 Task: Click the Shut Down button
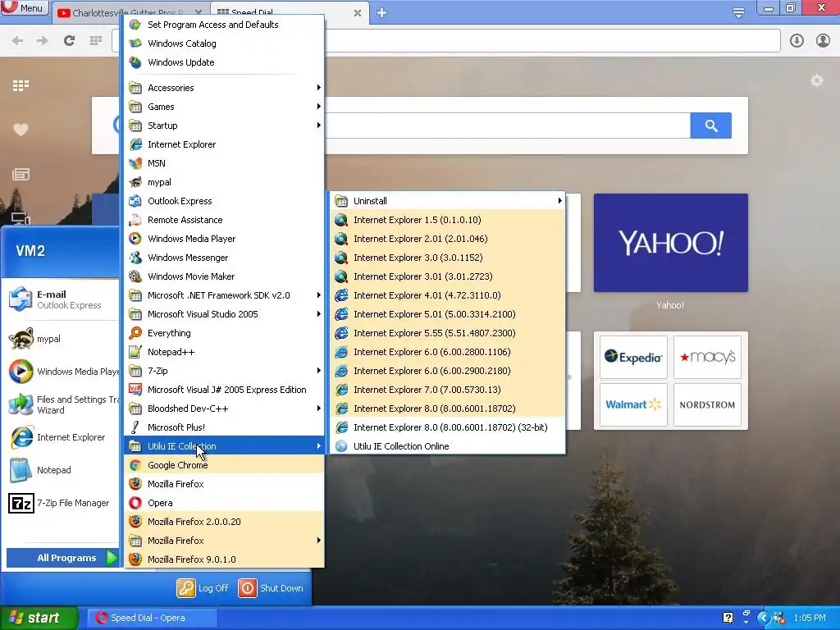[x=271, y=587]
